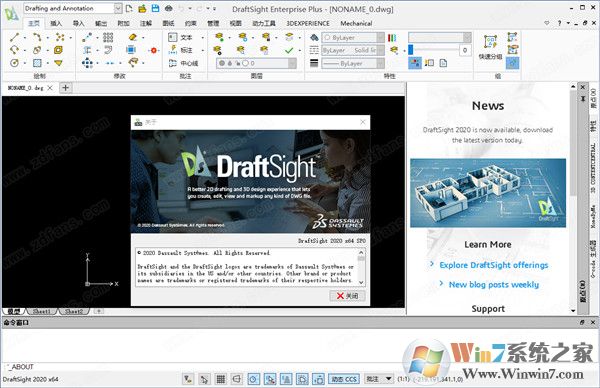Toggle the dynamic CCS button
This screenshot has width=600, height=388.
(344, 379)
